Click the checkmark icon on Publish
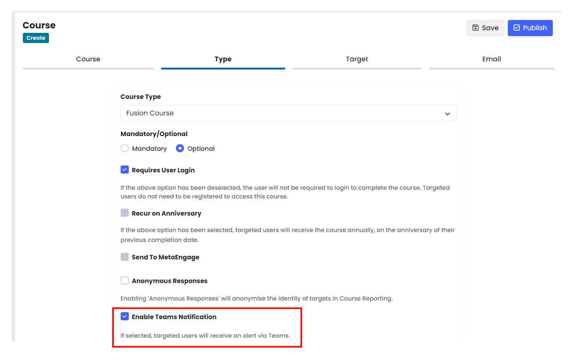The width and height of the screenshot is (588, 364). pyautogui.click(x=517, y=28)
